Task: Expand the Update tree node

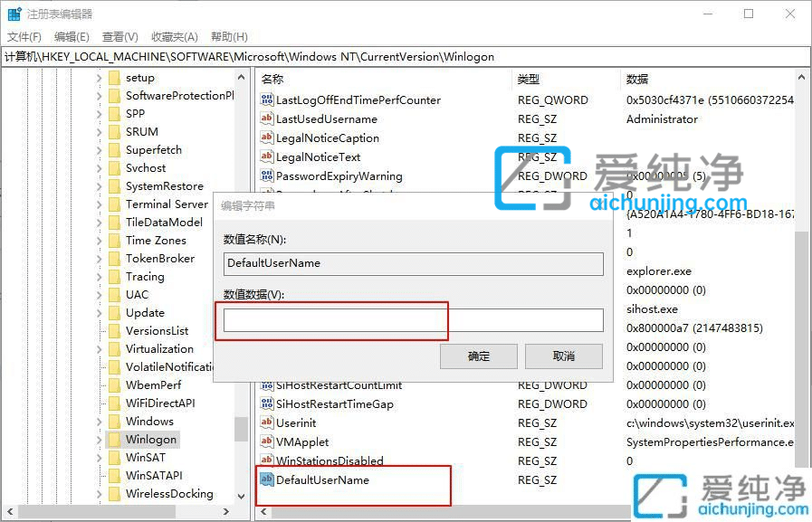Action: 99,313
